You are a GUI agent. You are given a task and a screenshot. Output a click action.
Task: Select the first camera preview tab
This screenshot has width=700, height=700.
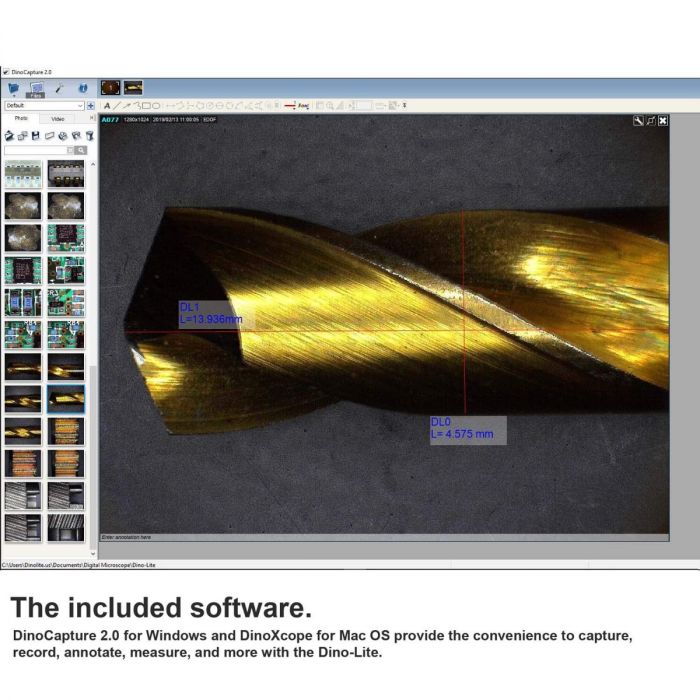110,88
